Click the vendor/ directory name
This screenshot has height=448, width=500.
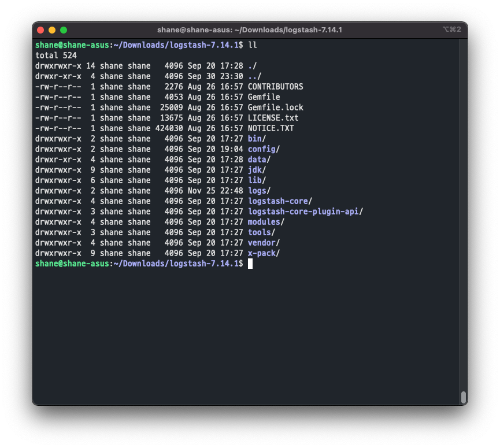click(264, 243)
